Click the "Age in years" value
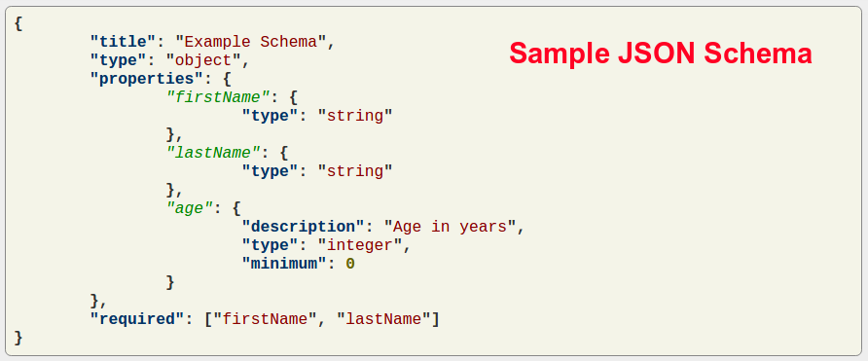 [x=450, y=227]
